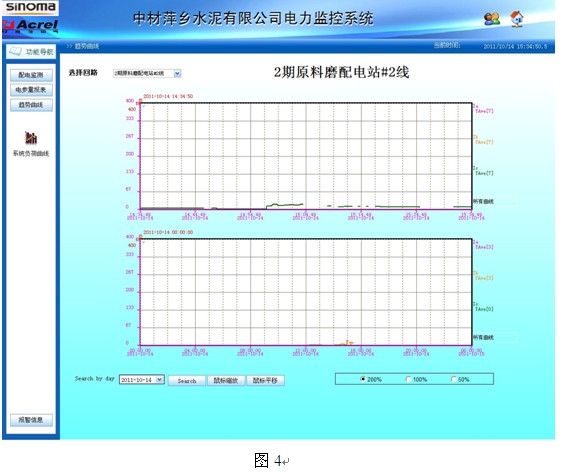The width and height of the screenshot is (564, 472).
Task: Click the sinoma logo
Action: tap(31, 7)
